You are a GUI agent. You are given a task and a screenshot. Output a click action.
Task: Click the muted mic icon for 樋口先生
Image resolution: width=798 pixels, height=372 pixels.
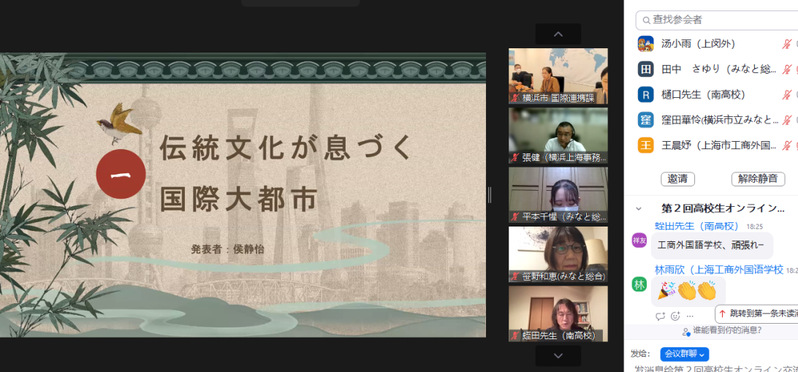[x=787, y=95]
